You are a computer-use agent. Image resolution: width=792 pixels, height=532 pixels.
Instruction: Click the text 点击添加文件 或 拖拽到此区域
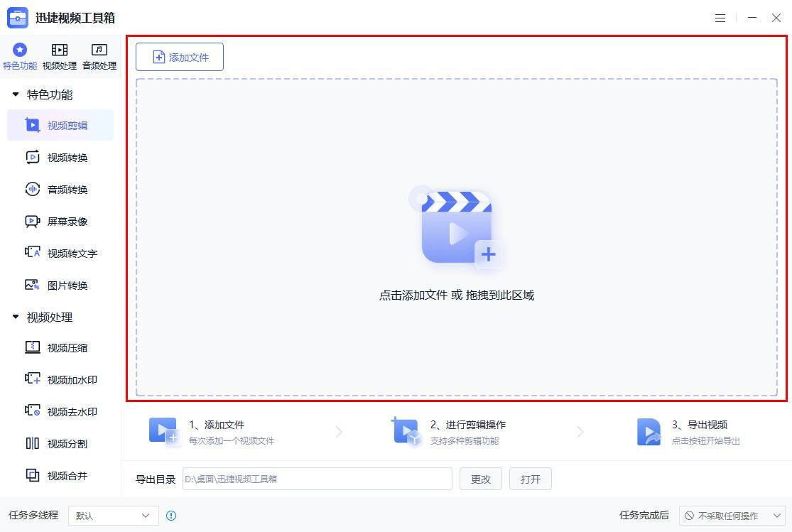(457, 295)
